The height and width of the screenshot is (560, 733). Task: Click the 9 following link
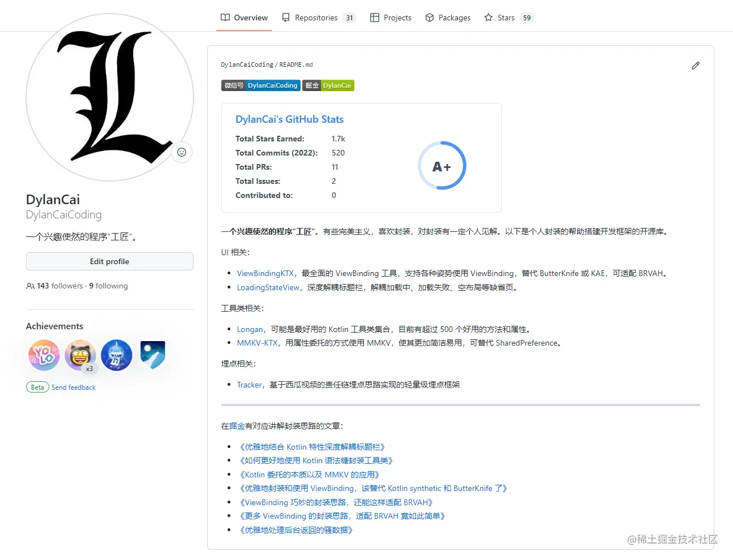(108, 286)
